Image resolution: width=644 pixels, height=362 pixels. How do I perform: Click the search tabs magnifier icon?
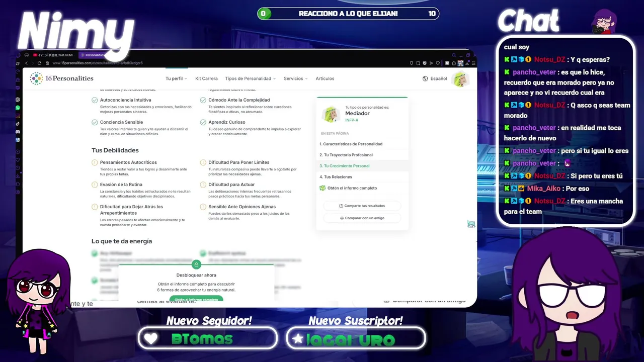[x=454, y=55]
